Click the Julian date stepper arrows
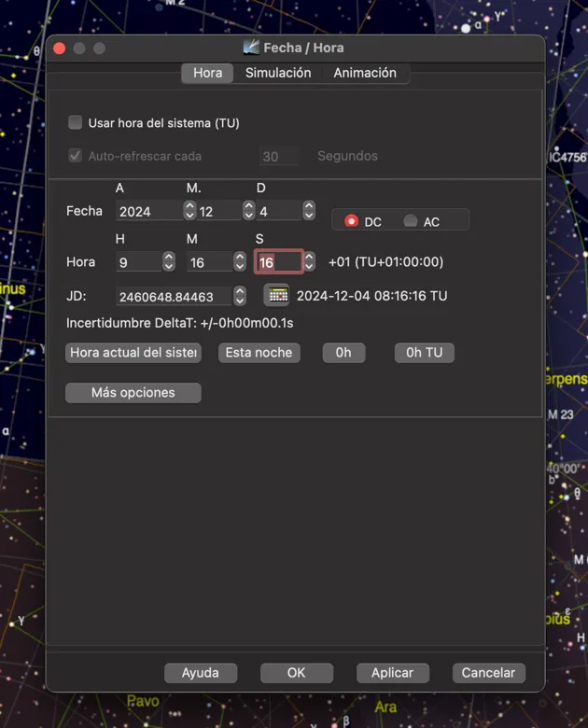 pos(240,296)
